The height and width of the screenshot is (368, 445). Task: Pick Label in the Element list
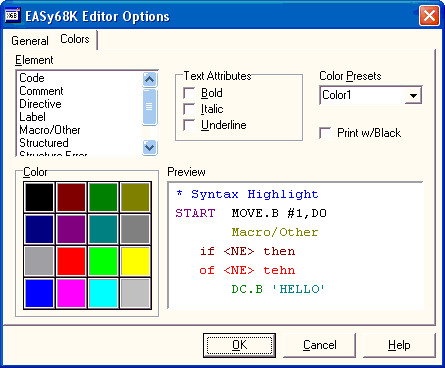click(32, 117)
